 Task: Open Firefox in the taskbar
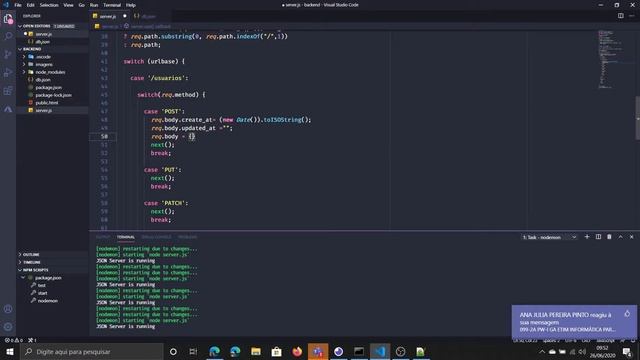[297, 351]
